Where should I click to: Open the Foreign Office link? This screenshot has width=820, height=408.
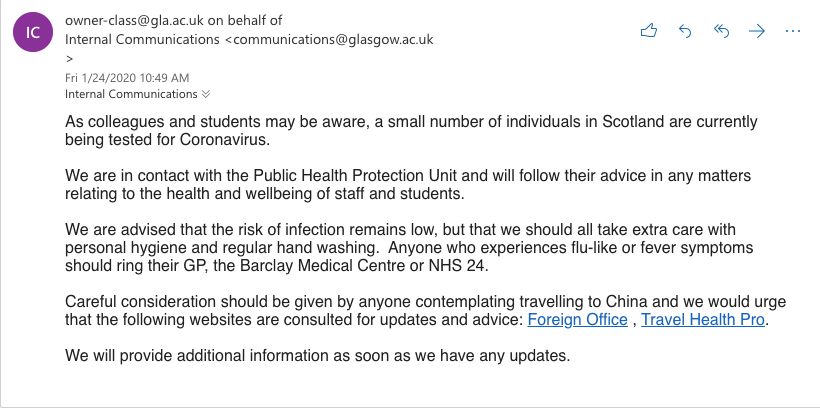tap(577, 320)
